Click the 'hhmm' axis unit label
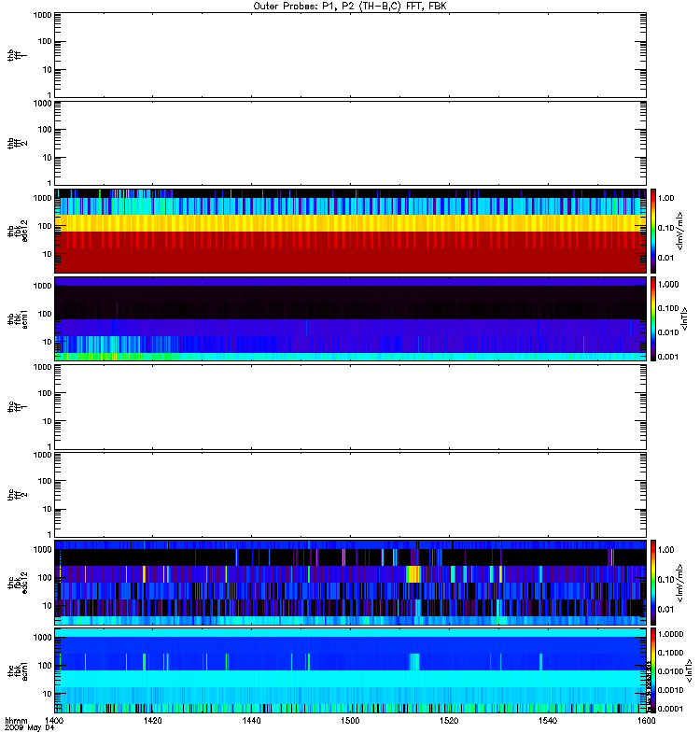Viewport: 700px width, 747px height. tap(16, 721)
